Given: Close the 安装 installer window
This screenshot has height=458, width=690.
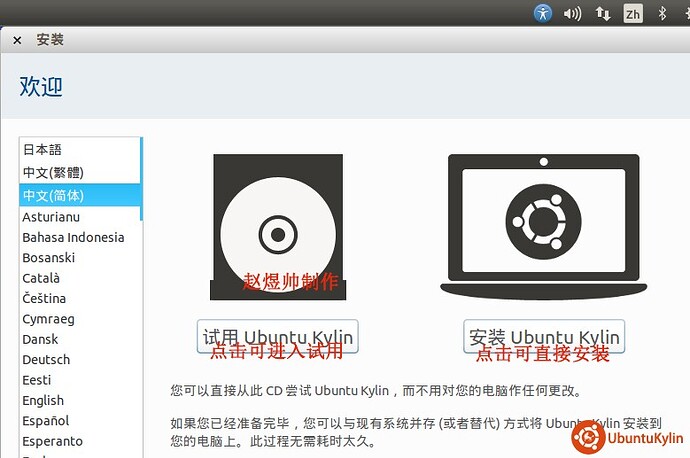Looking at the screenshot, I should click(17, 40).
